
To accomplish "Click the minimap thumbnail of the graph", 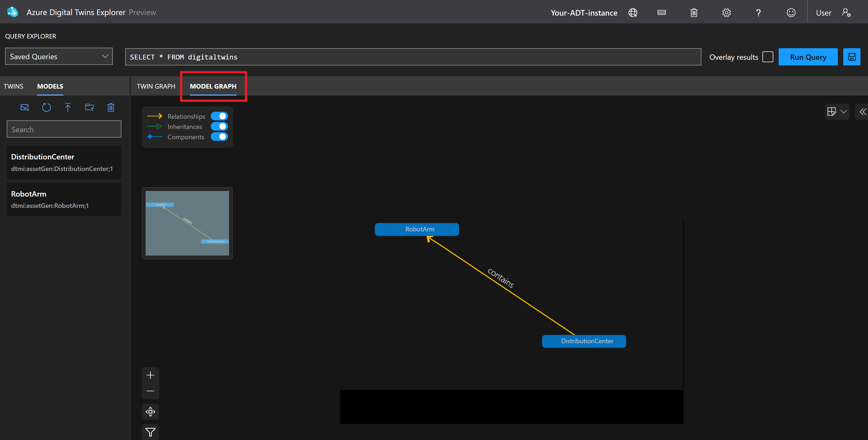I will (x=187, y=223).
